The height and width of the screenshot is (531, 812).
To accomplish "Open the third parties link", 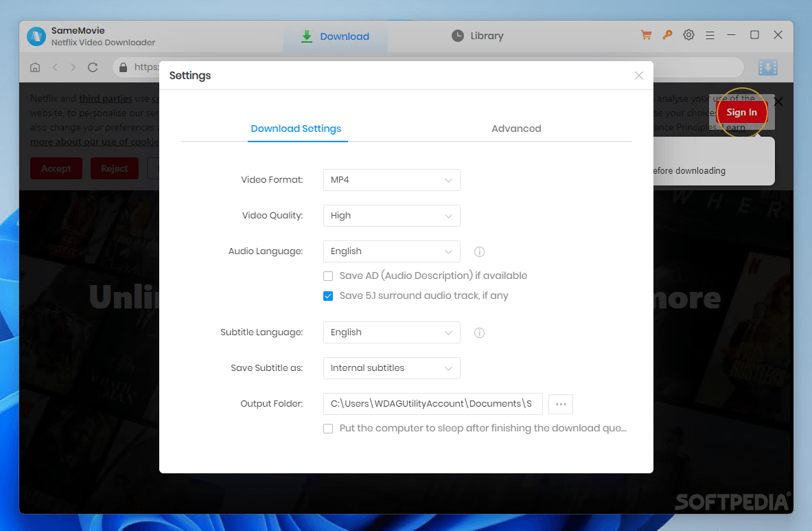I will 106,98.
